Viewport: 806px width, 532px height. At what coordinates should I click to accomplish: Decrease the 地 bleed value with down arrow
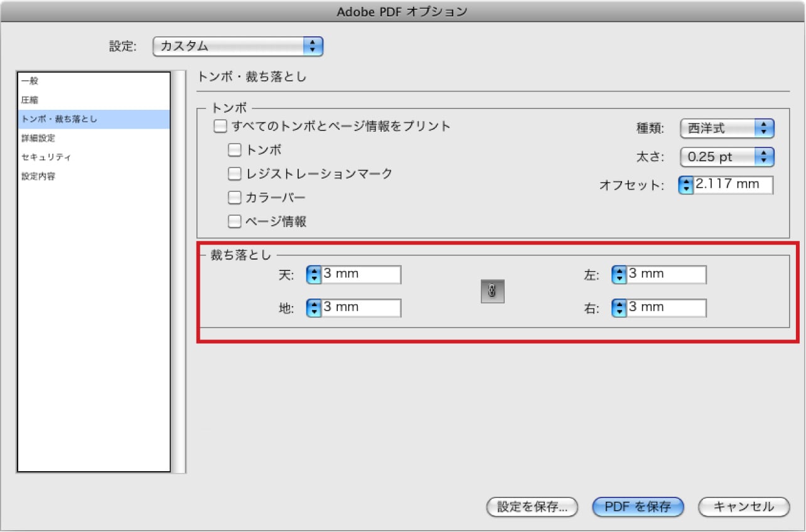coord(313,311)
